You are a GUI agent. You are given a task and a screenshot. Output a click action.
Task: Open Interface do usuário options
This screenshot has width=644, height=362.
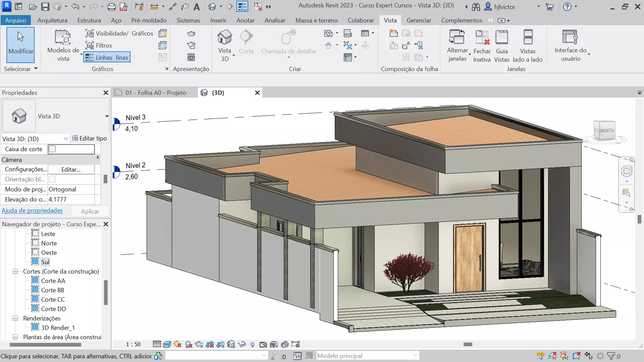tap(570, 37)
